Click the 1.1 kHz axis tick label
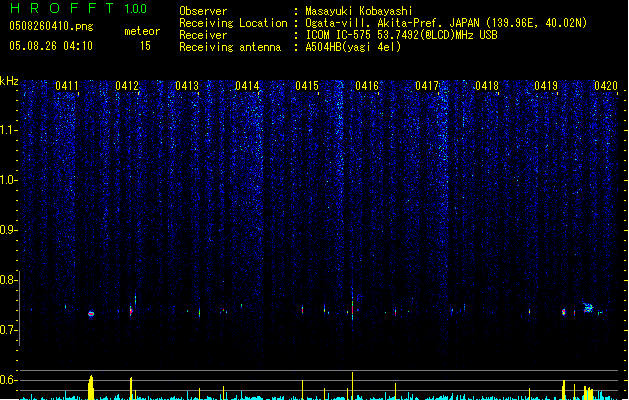629x400 pixels. pos(9,130)
